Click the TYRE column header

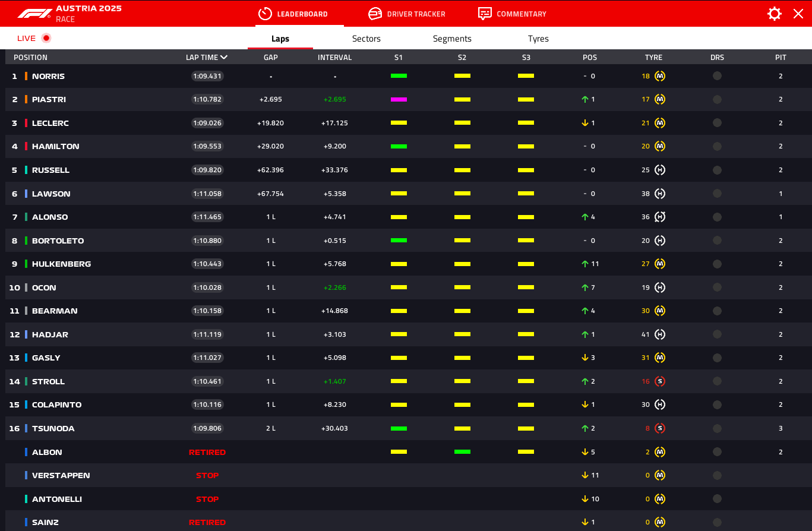(x=653, y=58)
